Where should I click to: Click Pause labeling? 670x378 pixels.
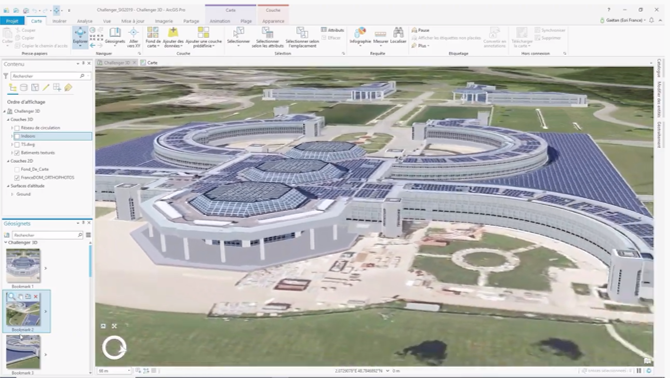[x=420, y=30]
